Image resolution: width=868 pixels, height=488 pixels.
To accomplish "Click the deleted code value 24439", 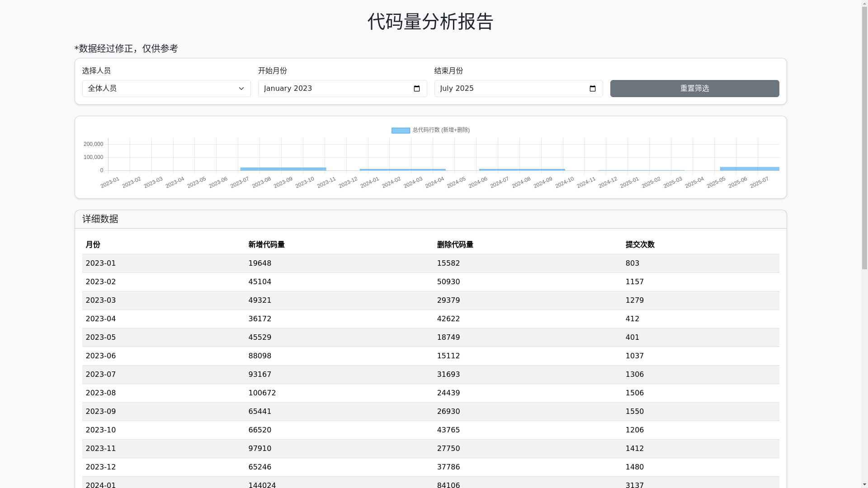I will pos(448,393).
